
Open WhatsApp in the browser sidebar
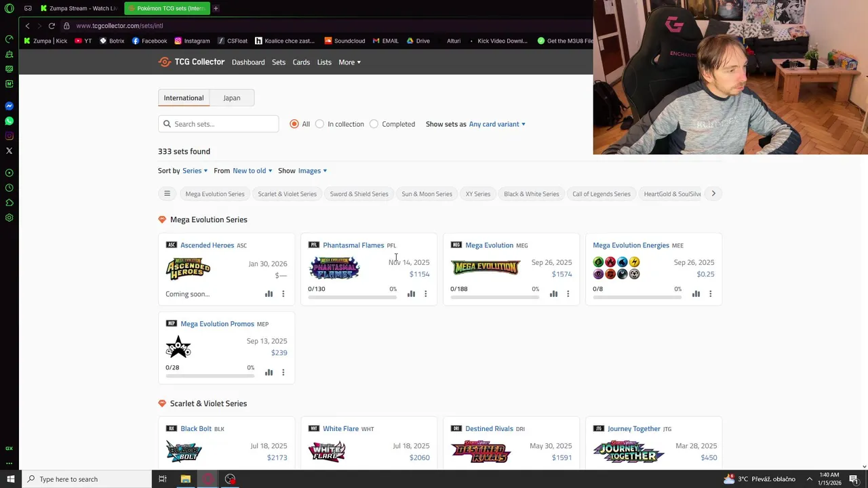(9, 121)
